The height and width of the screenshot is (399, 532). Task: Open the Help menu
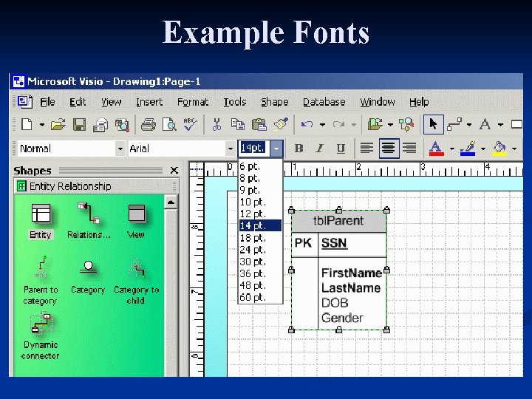coord(419,102)
